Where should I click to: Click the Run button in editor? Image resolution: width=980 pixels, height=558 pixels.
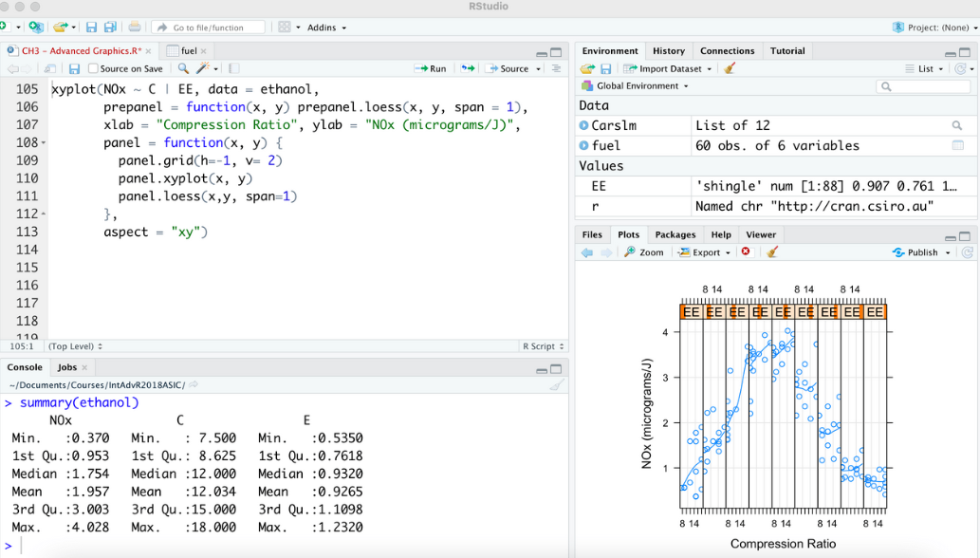tap(431, 68)
